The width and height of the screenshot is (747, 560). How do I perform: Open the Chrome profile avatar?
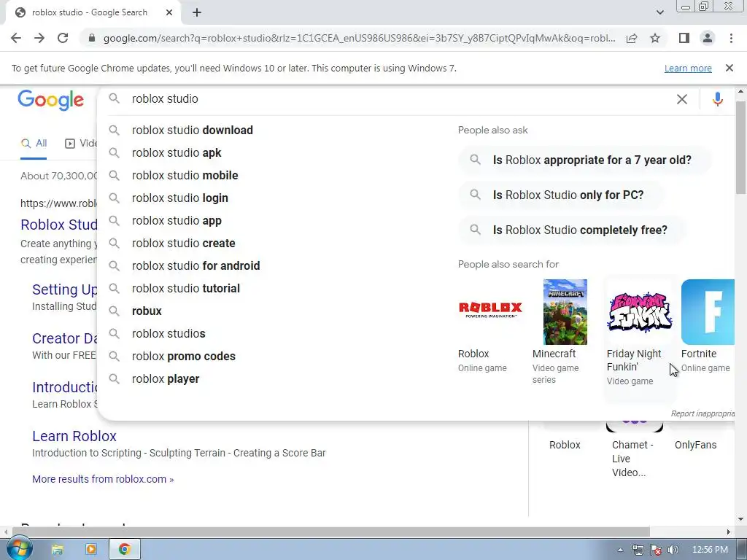click(x=708, y=38)
